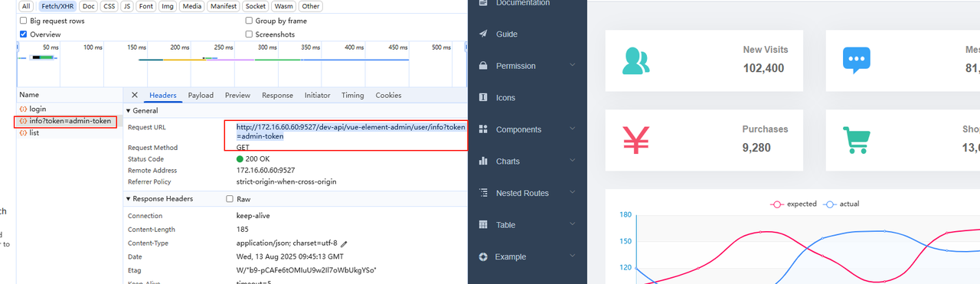This screenshot has width=980, height=284.
Task: Select the Fetch/XHR filter
Action: tap(57, 6)
